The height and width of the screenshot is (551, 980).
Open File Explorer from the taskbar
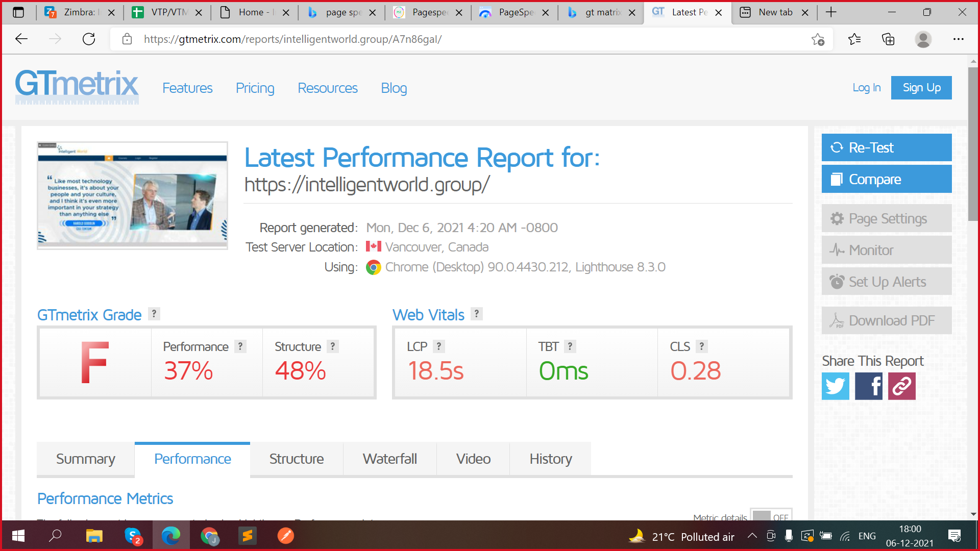coord(94,536)
